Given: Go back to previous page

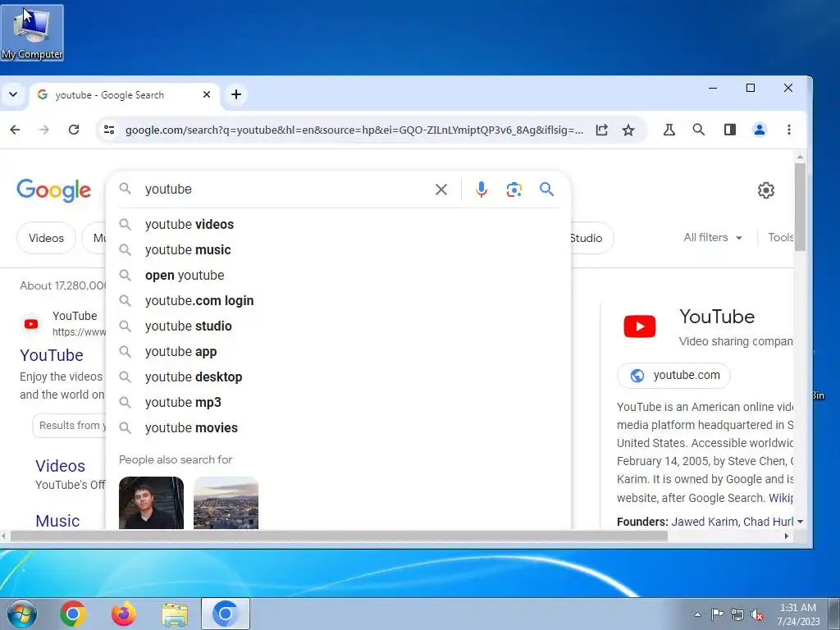Looking at the screenshot, I should point(15,130).
